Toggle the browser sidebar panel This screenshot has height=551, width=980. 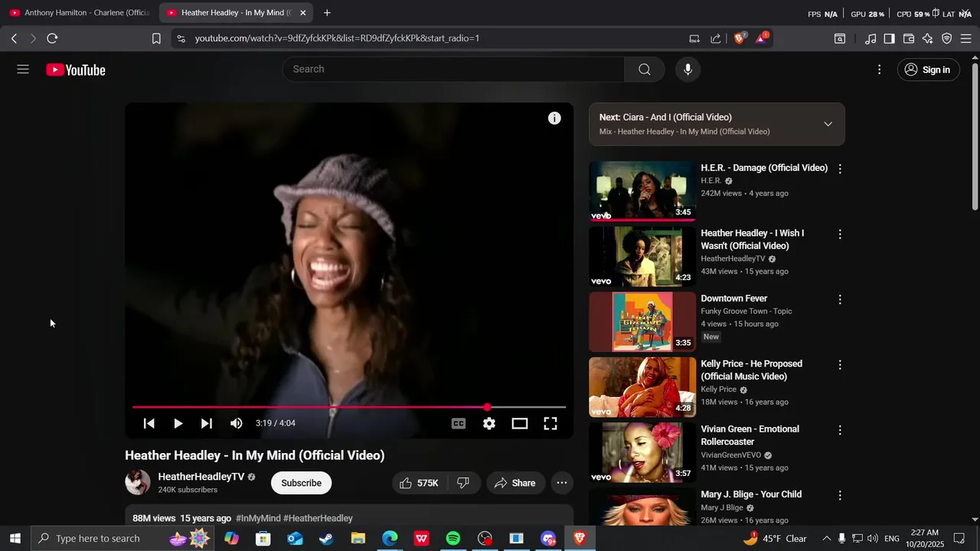click(890, 38)
